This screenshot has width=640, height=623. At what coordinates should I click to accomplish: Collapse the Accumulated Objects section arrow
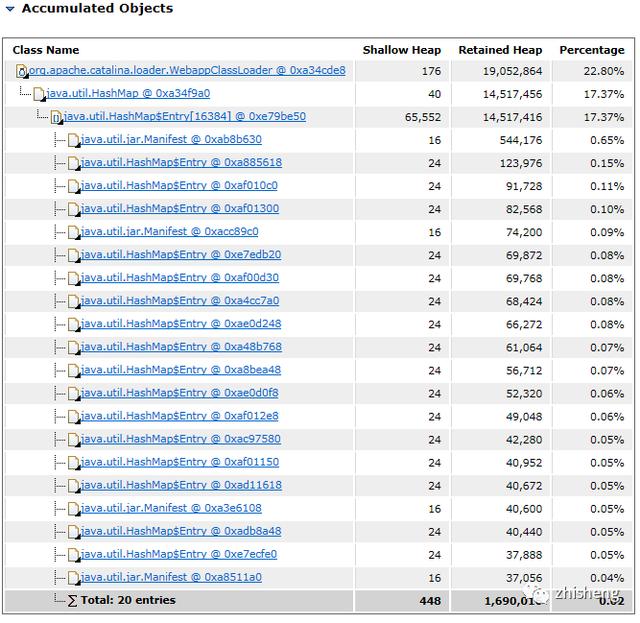coord(10,9)
